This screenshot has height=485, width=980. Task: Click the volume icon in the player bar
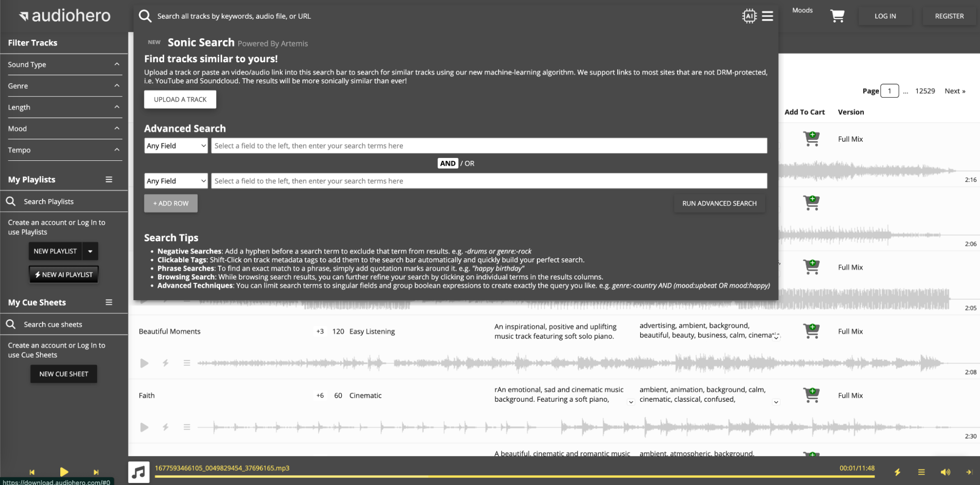[x=946, y=472]
